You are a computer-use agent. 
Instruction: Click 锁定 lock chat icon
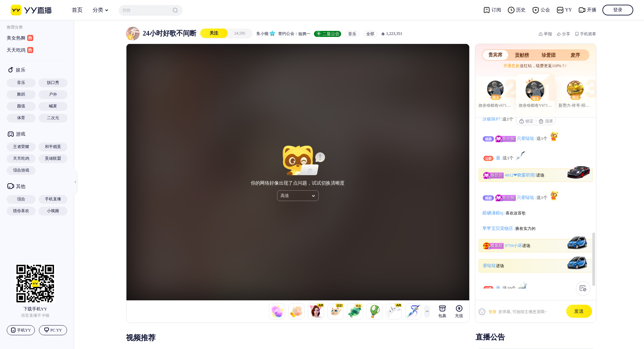click(522, 121)
